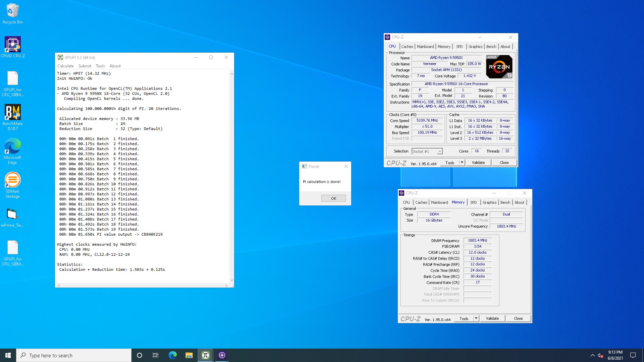This screenshot has height=362, width=644.
Task: Click GPUPI vertical scrollbar up arrow
Action: pos(231,73)
